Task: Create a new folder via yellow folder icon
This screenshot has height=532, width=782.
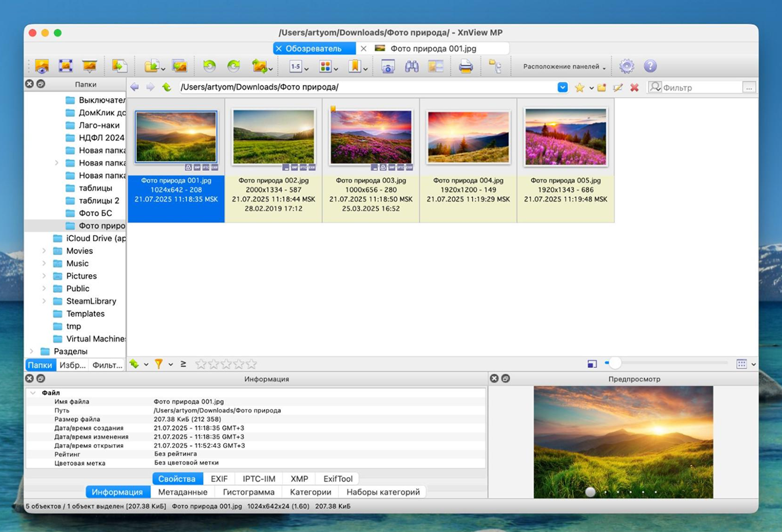Action: point(601,87)
